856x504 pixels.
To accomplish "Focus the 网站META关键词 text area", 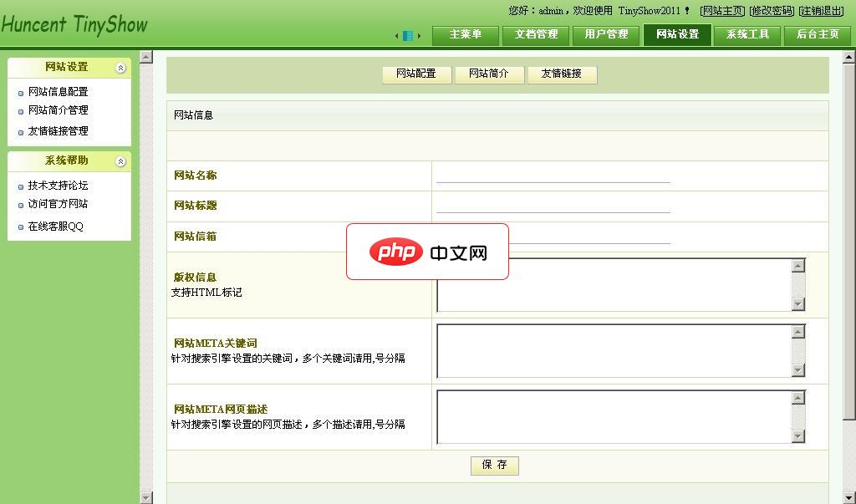I will 621,350.
